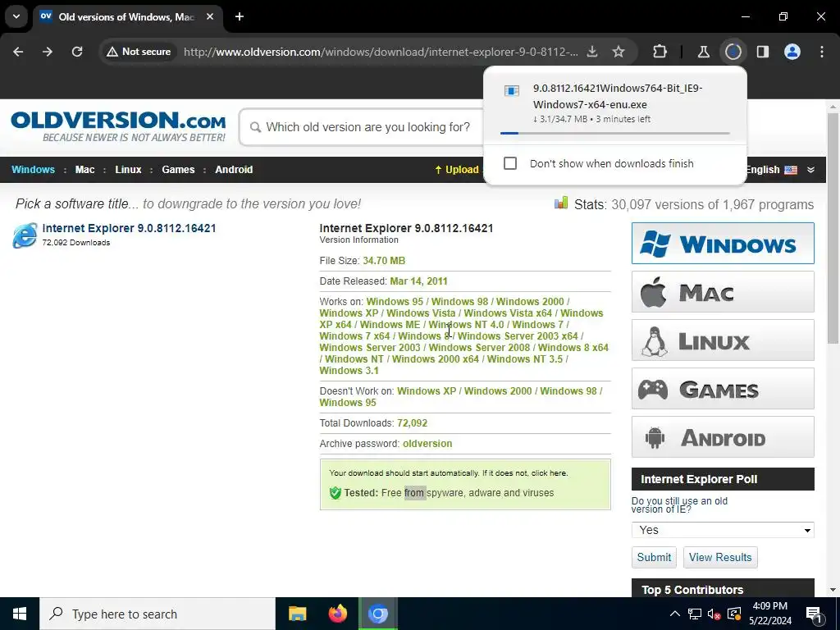Reload the current page
Screen dimensions: 840x630
click(77, 52)
